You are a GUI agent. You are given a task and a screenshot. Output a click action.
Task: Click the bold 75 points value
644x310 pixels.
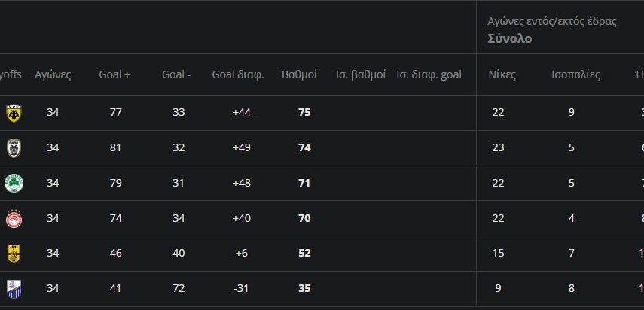(304, 113)
